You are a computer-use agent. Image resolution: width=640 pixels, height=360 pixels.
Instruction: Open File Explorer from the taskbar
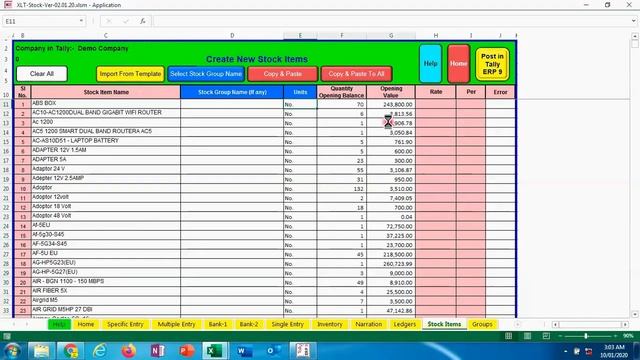click(x=41, y=351)
